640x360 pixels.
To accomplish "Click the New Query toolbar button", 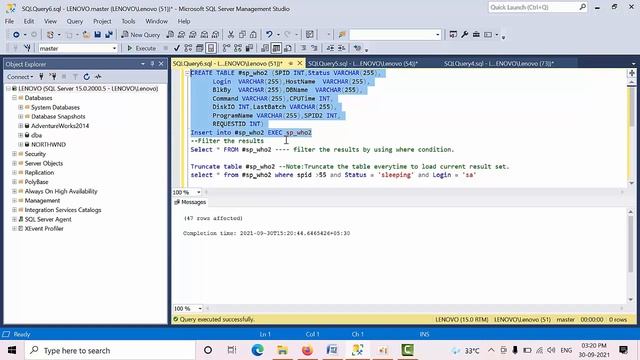I will pos(140,35).
